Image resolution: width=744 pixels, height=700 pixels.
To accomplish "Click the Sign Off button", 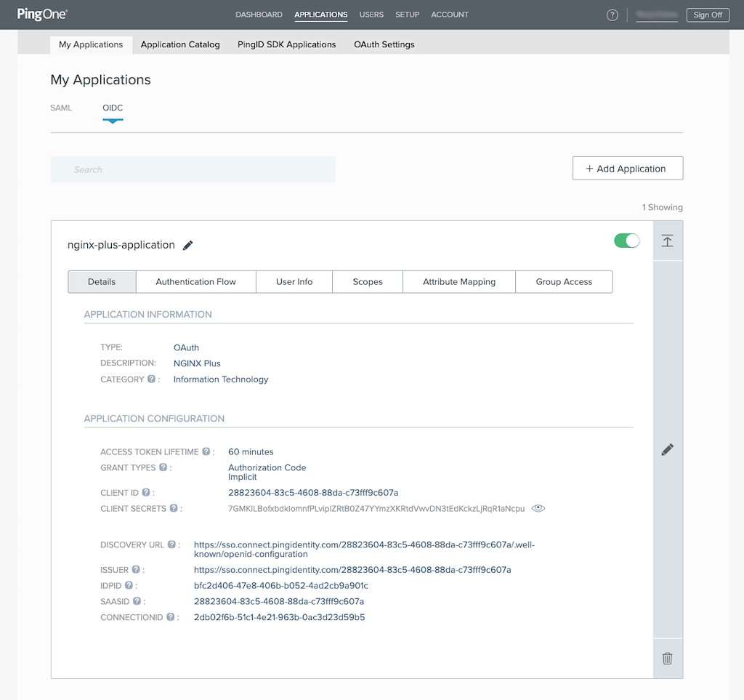I will click(708, 15).
